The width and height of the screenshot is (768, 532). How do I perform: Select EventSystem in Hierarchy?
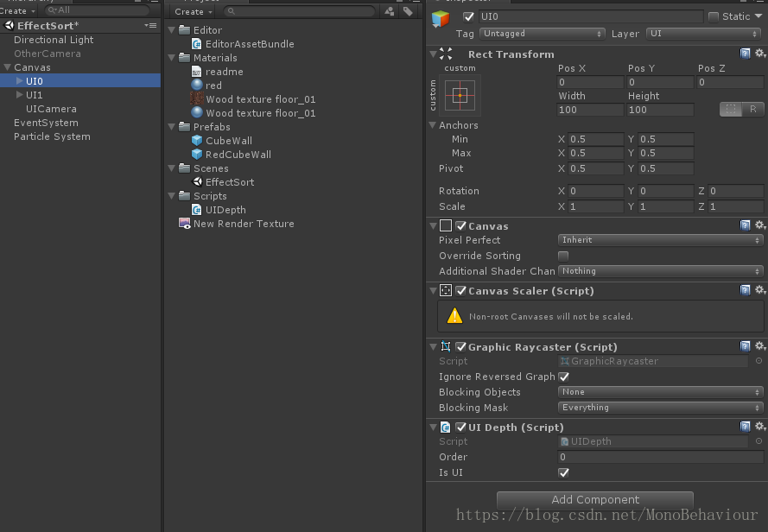[46, 123]
